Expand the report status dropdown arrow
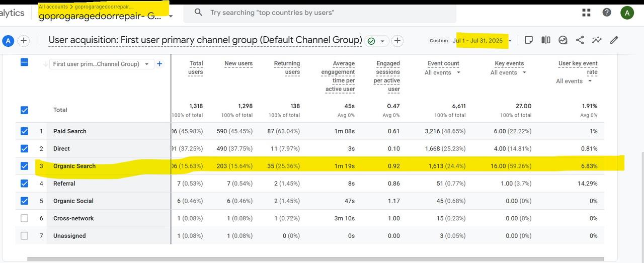Screen dimensions: 644x263 click(382, 41)
